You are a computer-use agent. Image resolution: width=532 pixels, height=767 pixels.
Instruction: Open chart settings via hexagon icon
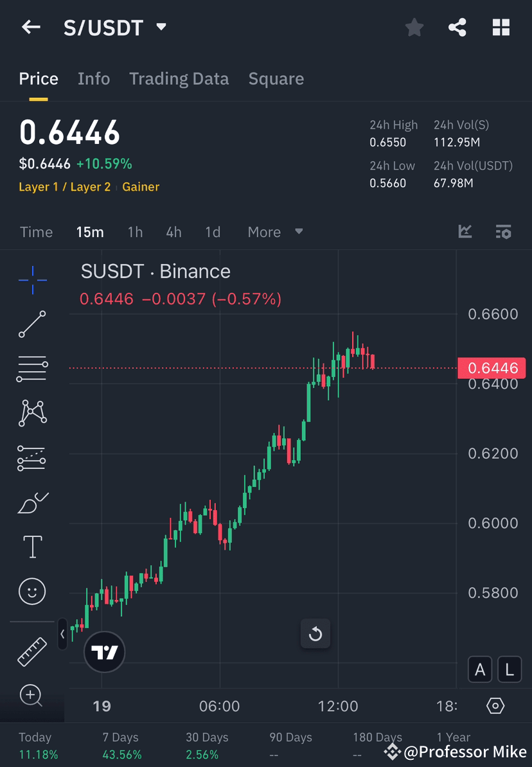click(x=495, y=705)
